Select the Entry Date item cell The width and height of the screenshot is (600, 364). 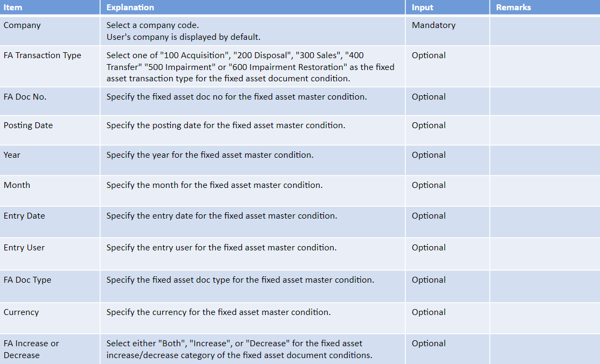[x=50, y=222]
